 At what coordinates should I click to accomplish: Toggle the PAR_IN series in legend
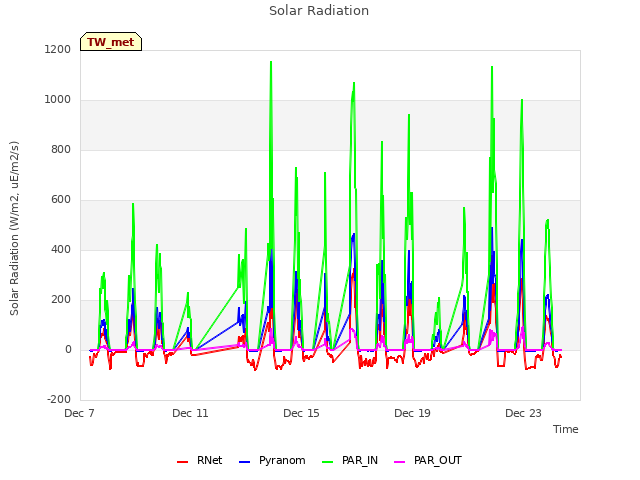[x=350, y=460]
